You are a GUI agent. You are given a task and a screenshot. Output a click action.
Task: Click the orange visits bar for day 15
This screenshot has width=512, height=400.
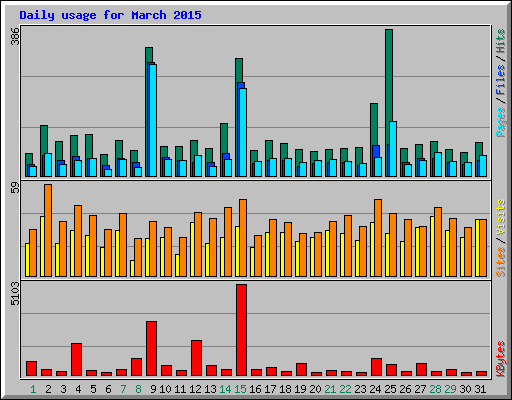coord(243,238)
